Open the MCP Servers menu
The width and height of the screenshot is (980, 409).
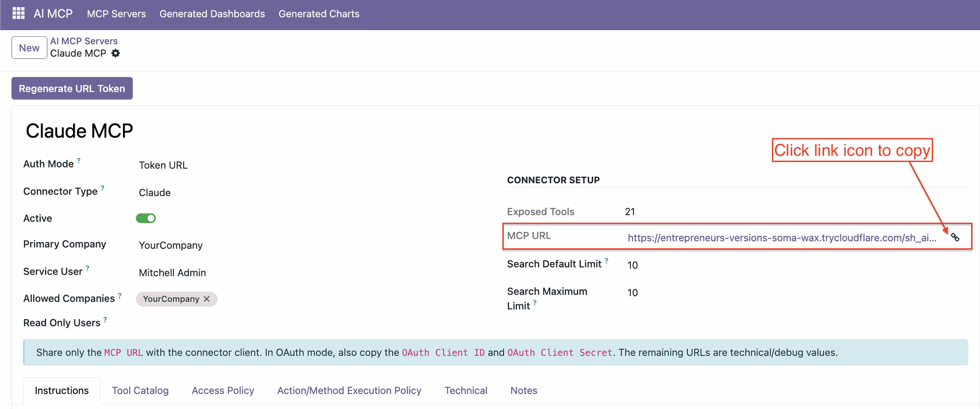coord(116,14)
